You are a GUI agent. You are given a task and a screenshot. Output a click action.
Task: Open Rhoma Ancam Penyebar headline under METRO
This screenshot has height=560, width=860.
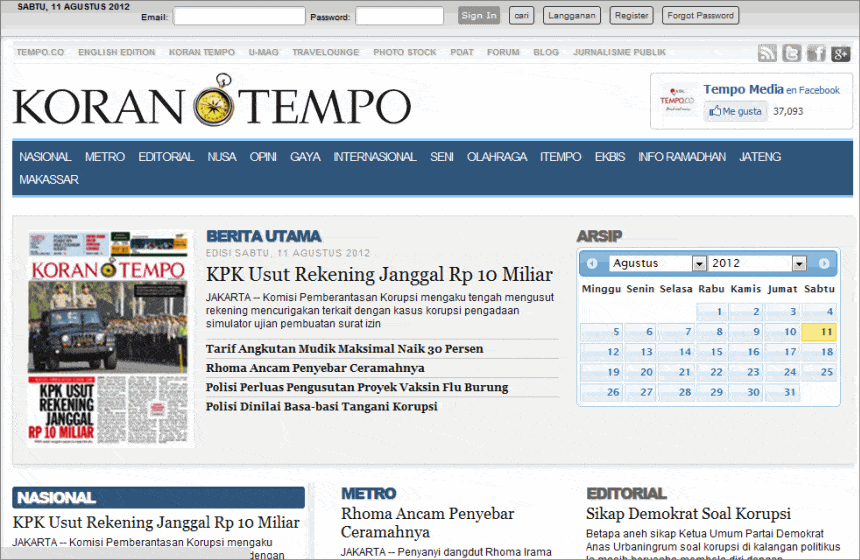427,523
